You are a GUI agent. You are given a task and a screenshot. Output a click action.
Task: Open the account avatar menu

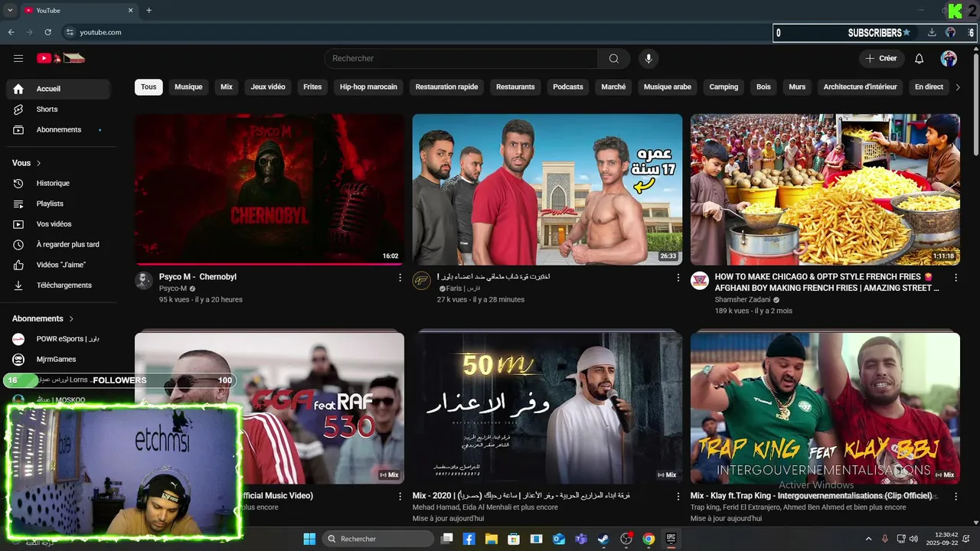point(949,58)
